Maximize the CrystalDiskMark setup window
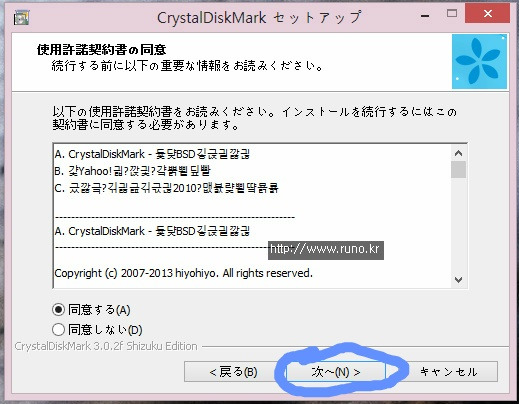 coord(452,14)
